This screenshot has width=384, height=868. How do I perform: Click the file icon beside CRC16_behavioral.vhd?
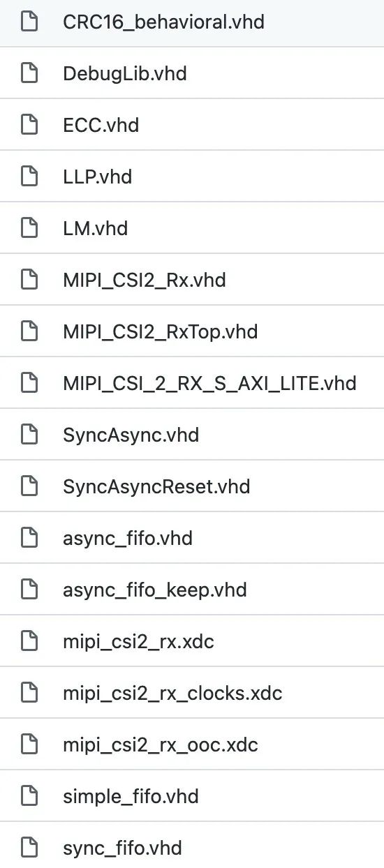29,22
